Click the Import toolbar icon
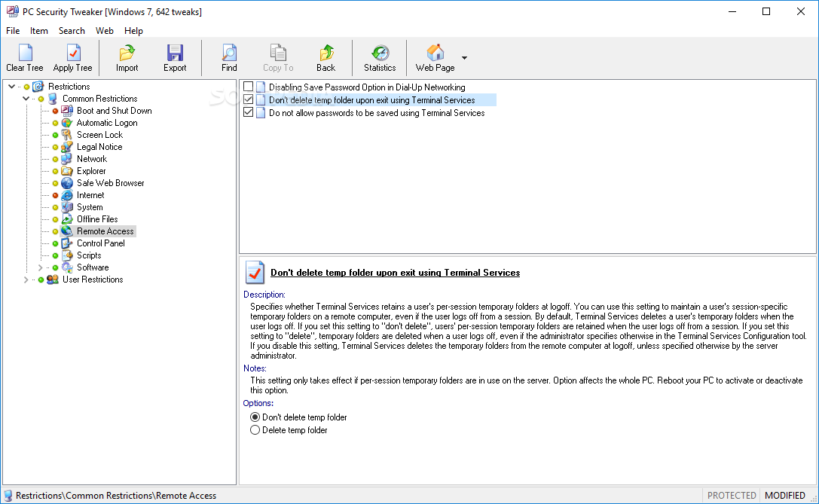The width and height of the screenshot is (819, 504). click(127, 53)
